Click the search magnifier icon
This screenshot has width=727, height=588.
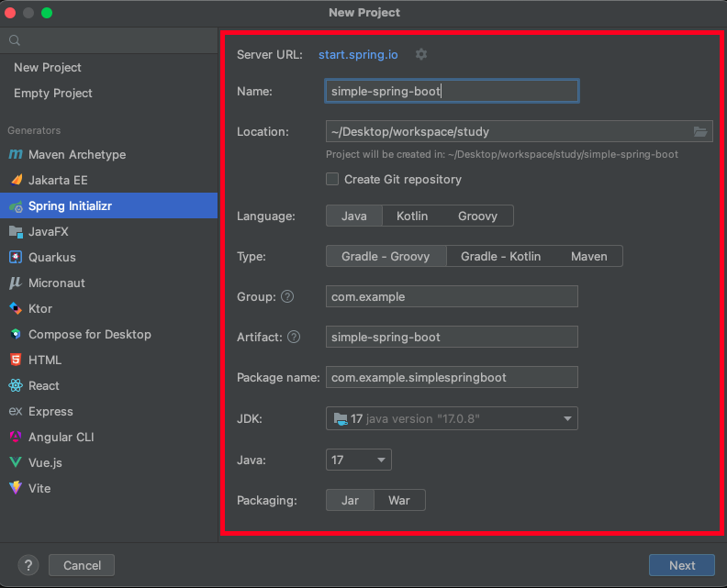[x=15, y=40]
